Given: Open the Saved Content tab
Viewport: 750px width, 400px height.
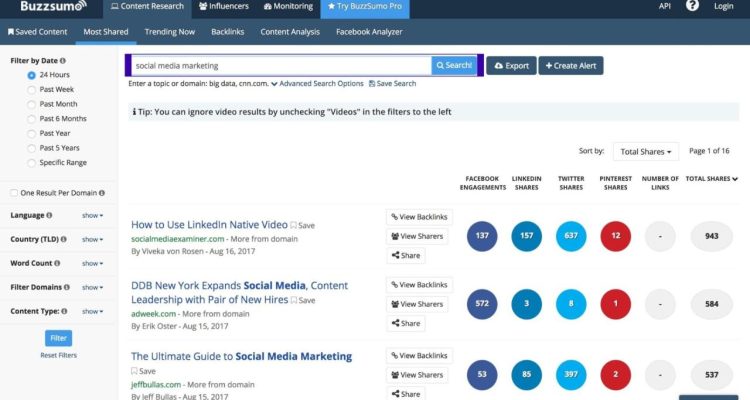Looking at the screenshot, I should click(x=37, y=32).
